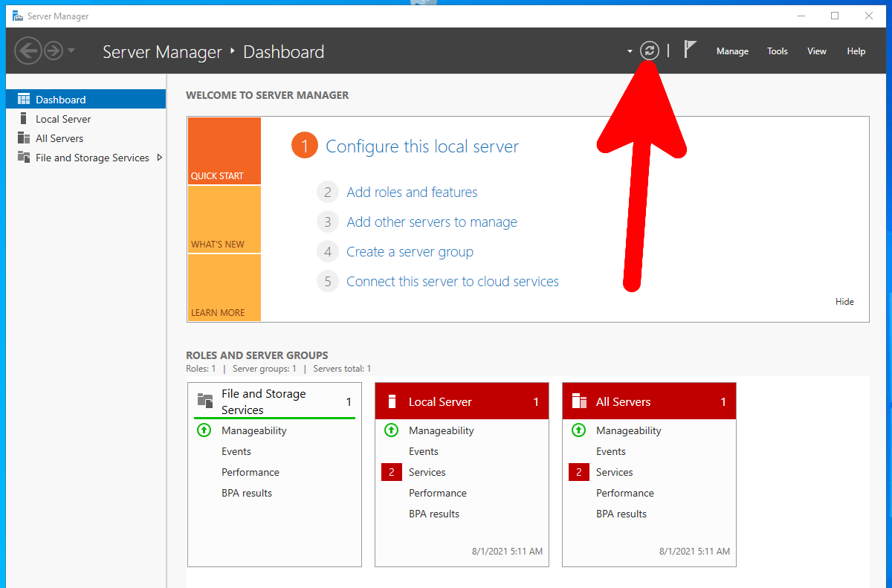
Task: Click the Refresh icon in header
Action: (x=650, y=51)
